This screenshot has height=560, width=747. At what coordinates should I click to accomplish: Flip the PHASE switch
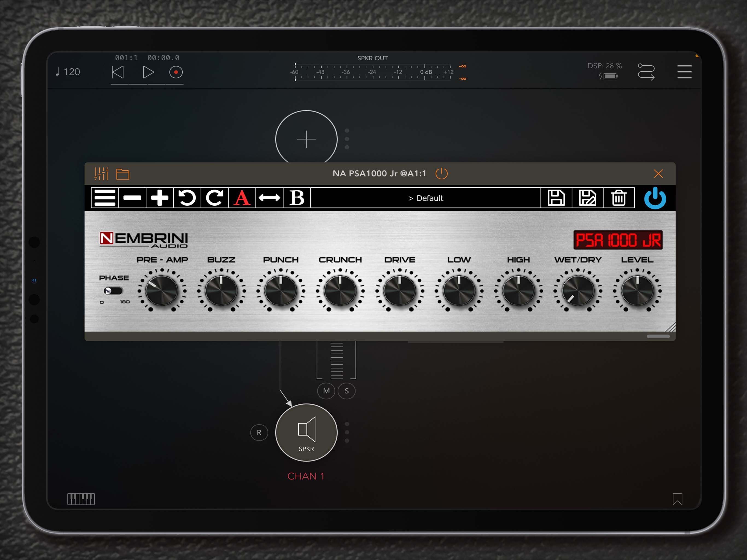113,291
